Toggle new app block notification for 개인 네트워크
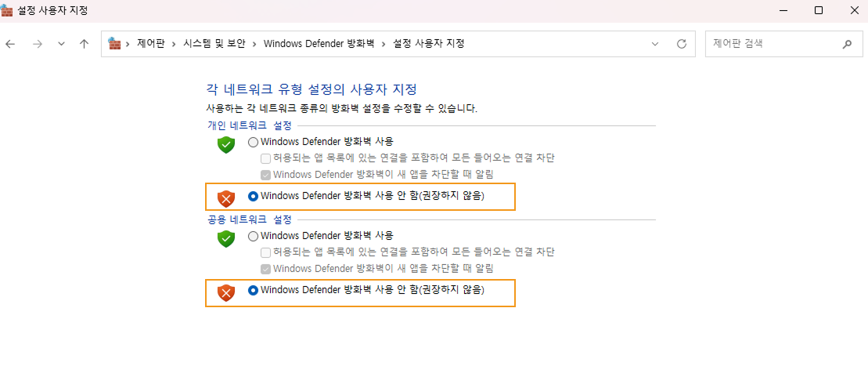The image size is (868, 366). pos(265,175)
